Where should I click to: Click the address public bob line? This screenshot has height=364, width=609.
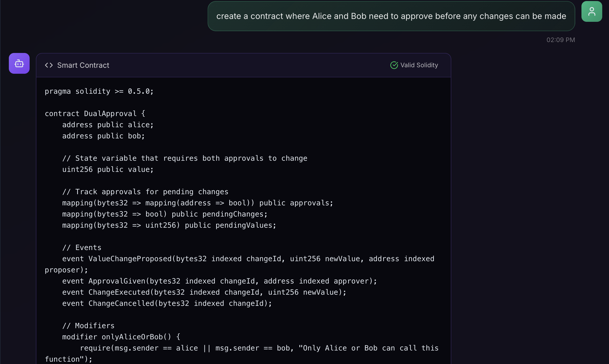click(x=104, y=136)
